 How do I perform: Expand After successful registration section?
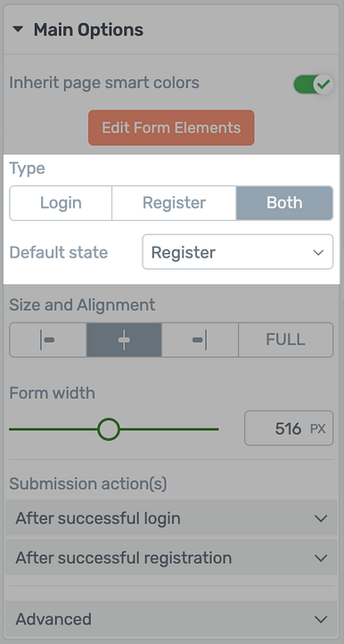[x=171, y=558]
